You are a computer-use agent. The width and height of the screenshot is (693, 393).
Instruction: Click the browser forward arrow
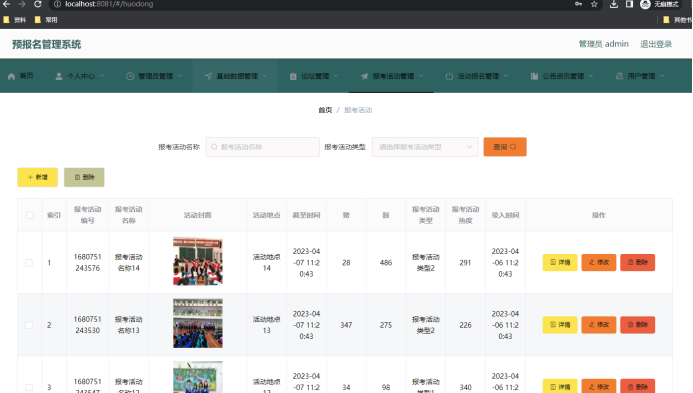coord(22,4)
